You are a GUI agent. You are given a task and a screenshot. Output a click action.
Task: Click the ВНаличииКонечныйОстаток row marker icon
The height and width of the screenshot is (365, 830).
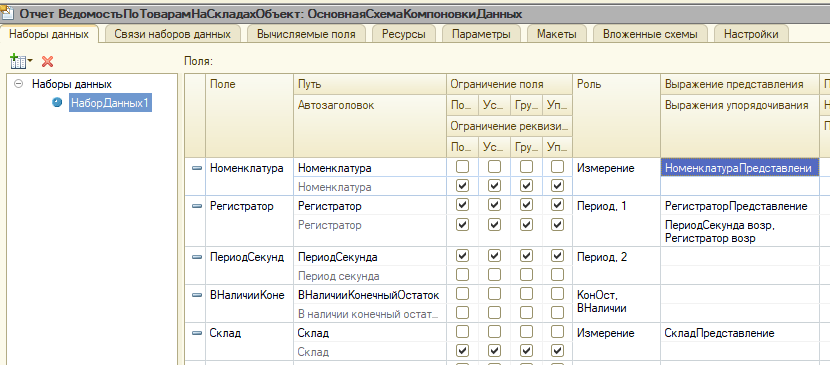197,295
